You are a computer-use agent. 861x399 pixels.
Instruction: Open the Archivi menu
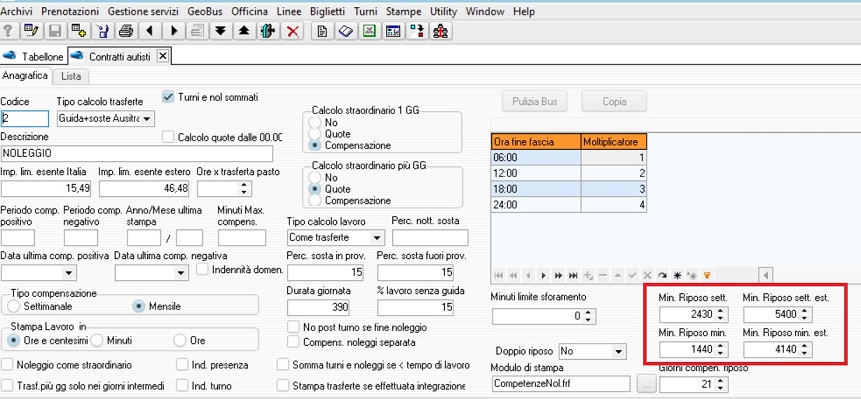coord(16,11)
